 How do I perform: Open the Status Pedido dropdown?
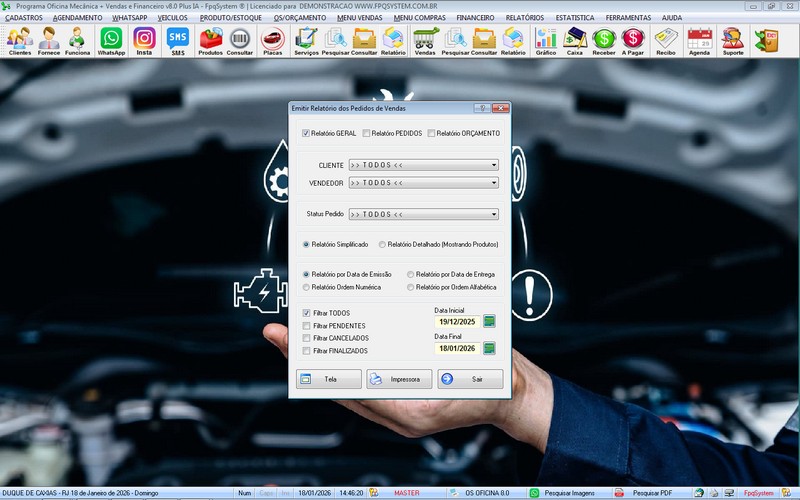coord(494,214)
